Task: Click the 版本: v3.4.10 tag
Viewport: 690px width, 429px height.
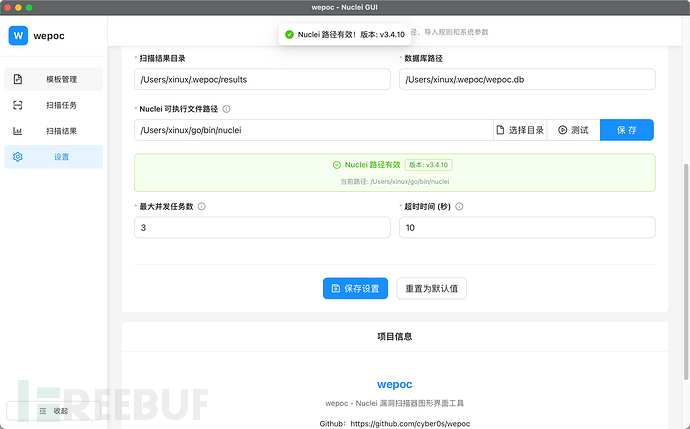Action: 429,165
